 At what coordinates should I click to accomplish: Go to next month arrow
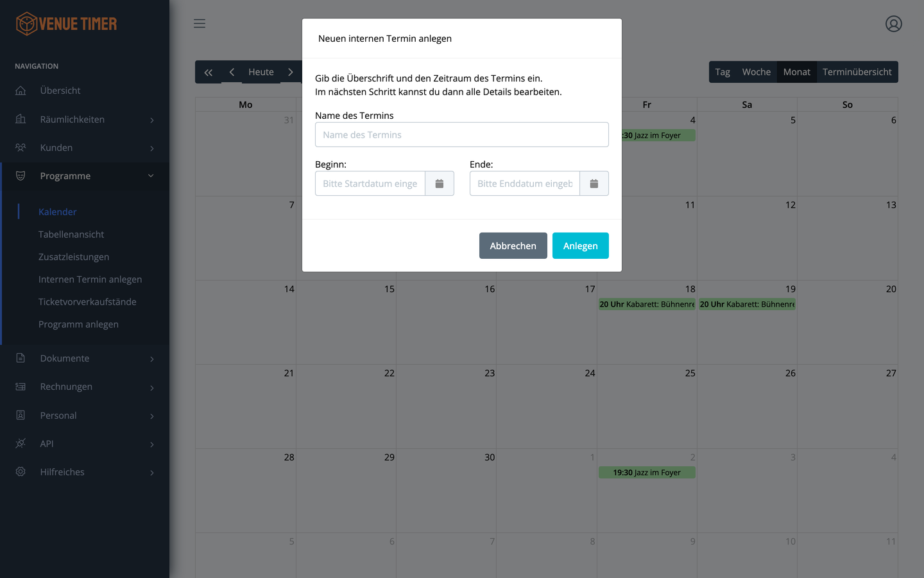click(291, 72)
